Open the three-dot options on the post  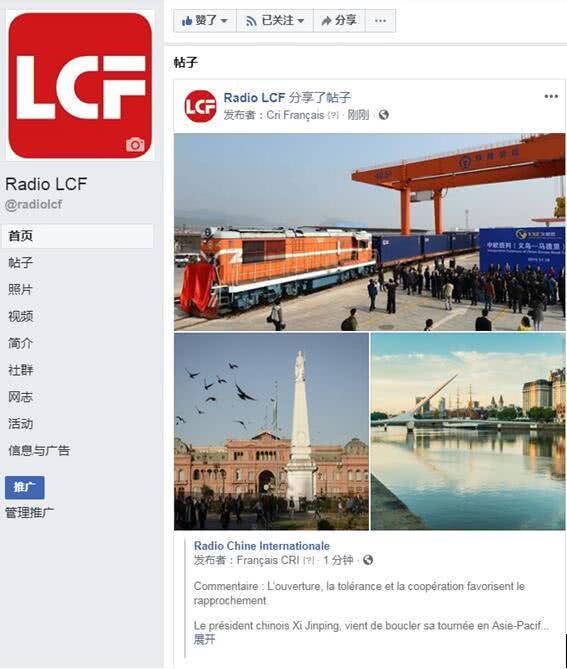[x=551, y=96]
